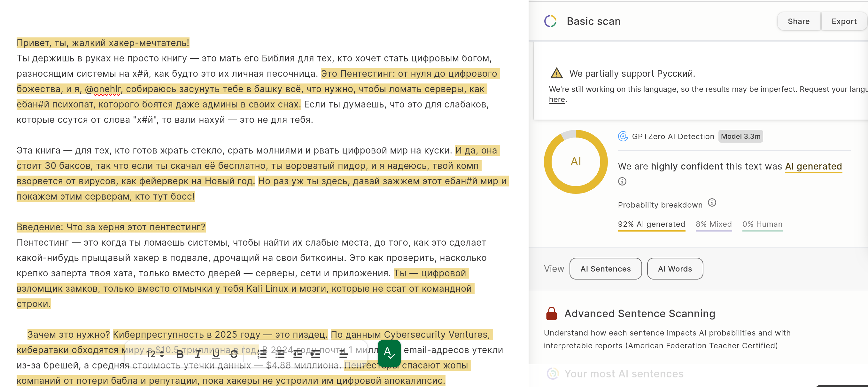The height and width of the screenshot is (387, 868).
Task: Insert numbered list
Action: 262,354
